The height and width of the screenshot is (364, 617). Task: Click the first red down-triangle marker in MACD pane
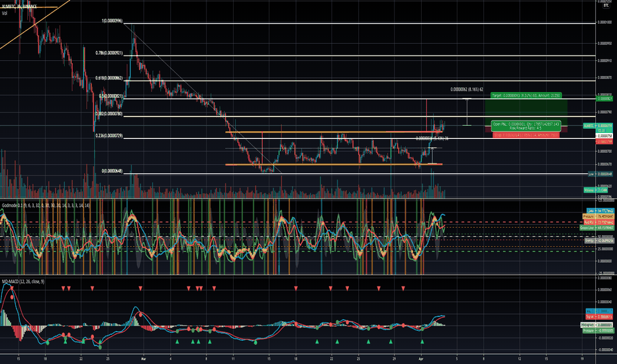12,289
